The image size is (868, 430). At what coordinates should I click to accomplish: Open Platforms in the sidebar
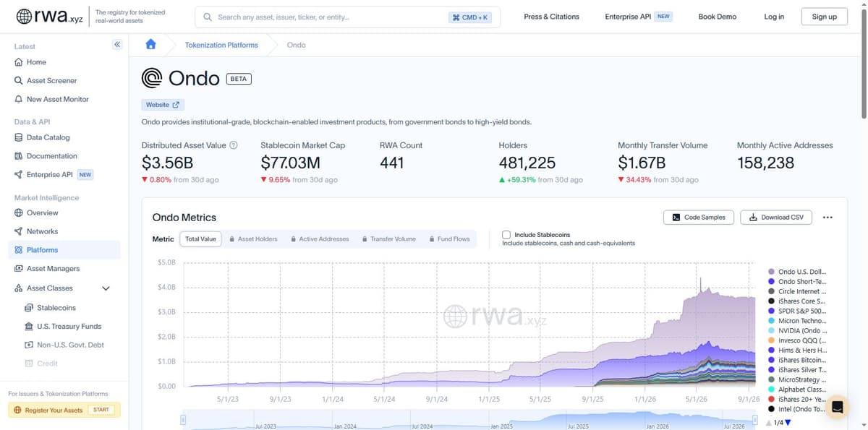coord(64,250)
